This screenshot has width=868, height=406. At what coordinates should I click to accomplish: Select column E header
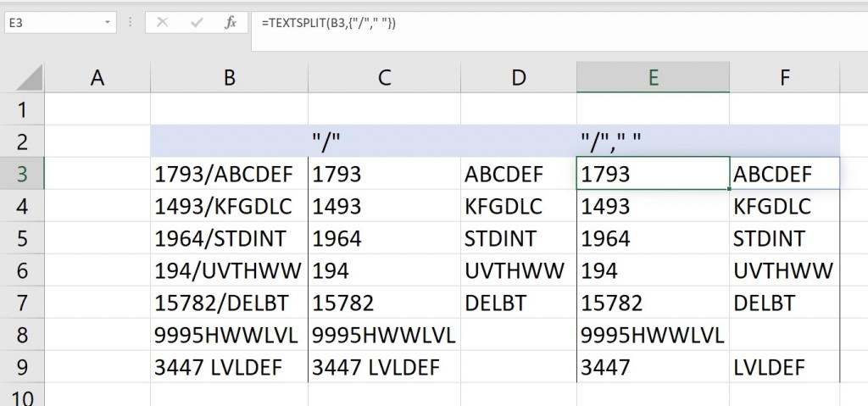click(654, 78)
